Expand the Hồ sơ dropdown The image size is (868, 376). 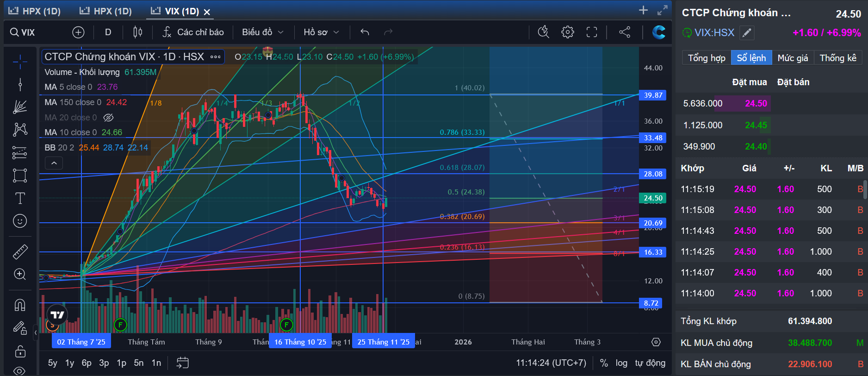[321, 32]
